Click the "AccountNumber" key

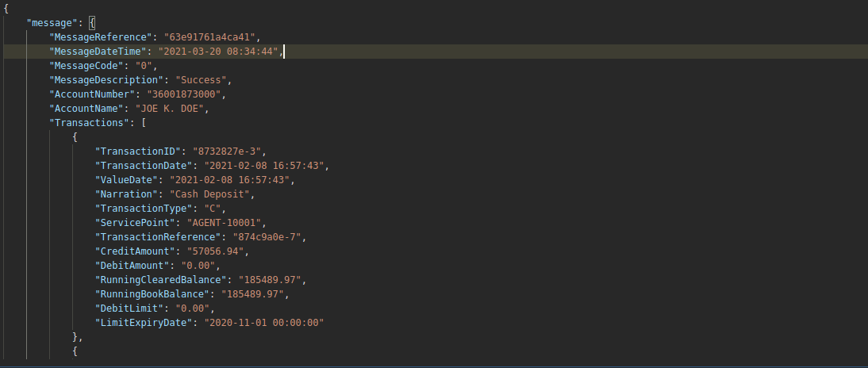pyautogui.click(x=91, y=94)
